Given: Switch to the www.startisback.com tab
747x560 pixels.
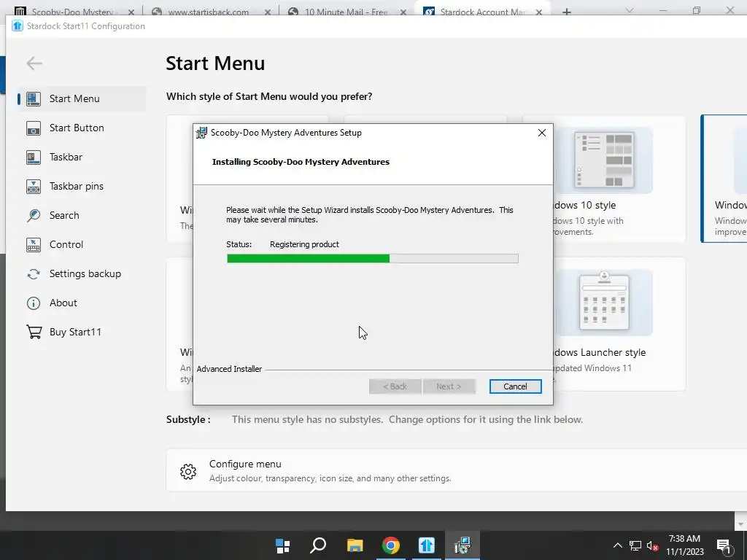Looking at the screenshot, I should coord(208,12).
